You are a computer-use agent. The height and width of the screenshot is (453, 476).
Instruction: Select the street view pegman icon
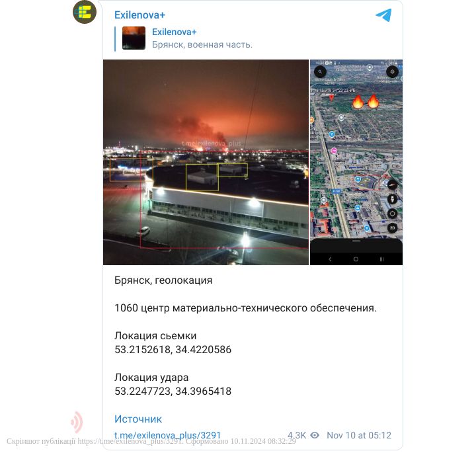pos(393,199)
